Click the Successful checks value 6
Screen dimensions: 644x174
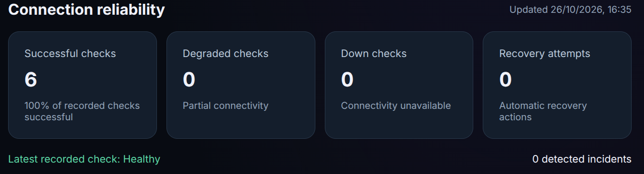pyautogui.click(x=30, y=79)
